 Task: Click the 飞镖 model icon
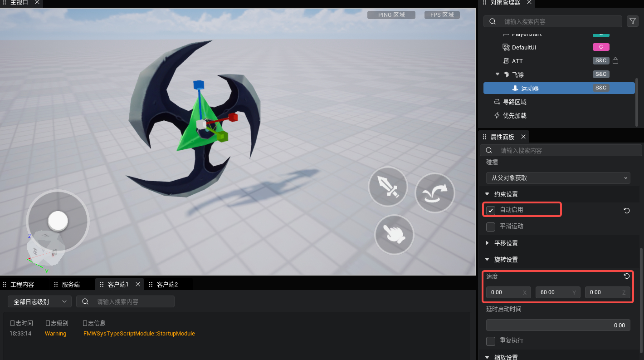506,74
